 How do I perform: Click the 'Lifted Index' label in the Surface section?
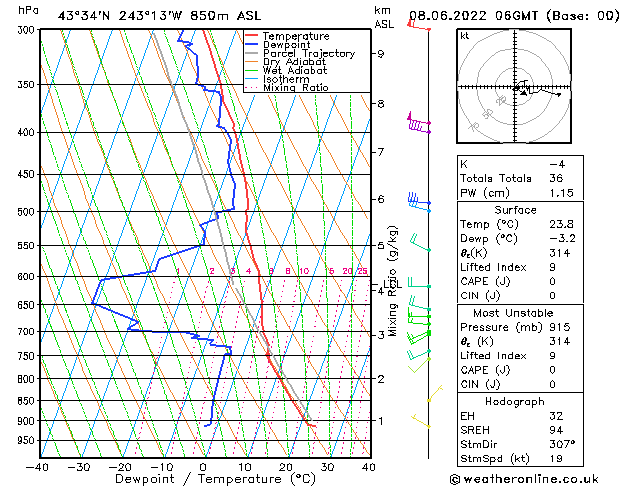[x=493, y=267]
